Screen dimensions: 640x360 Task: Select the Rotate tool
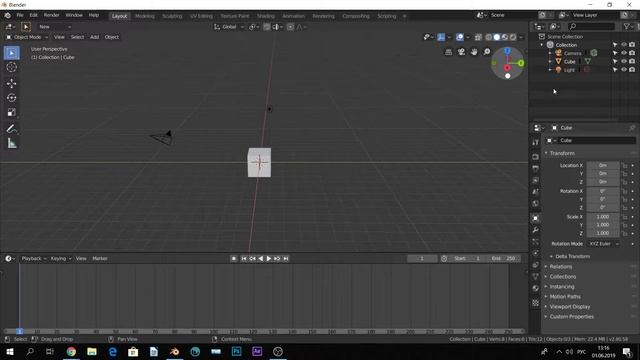(11, 98)
